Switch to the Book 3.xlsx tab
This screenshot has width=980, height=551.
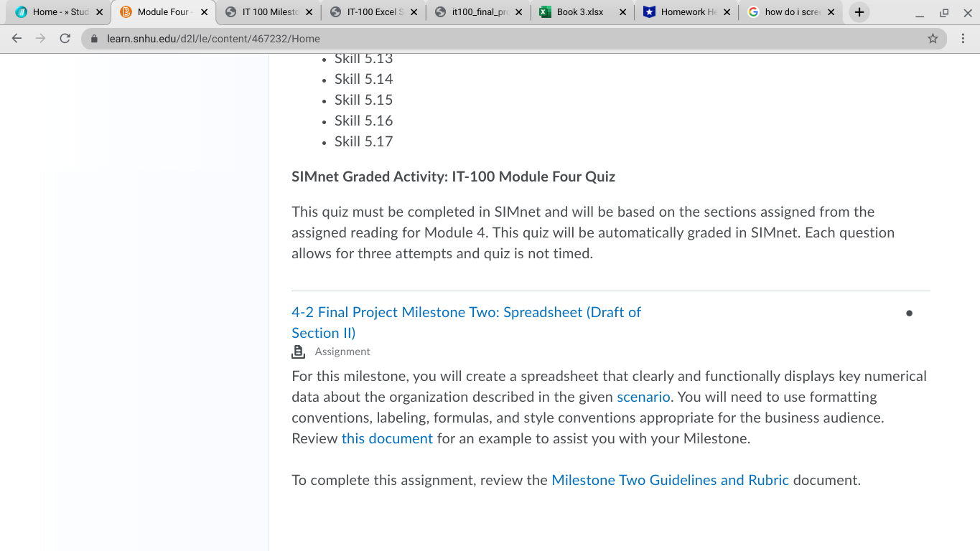click(582, 12)
